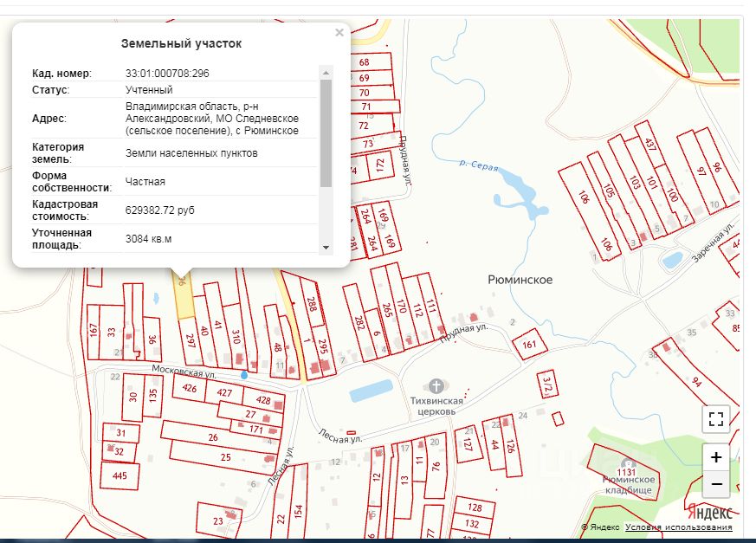This screenshot has width=756, height=543.
Task: Select parcel 154 on the map
Action: click(299, 502)
